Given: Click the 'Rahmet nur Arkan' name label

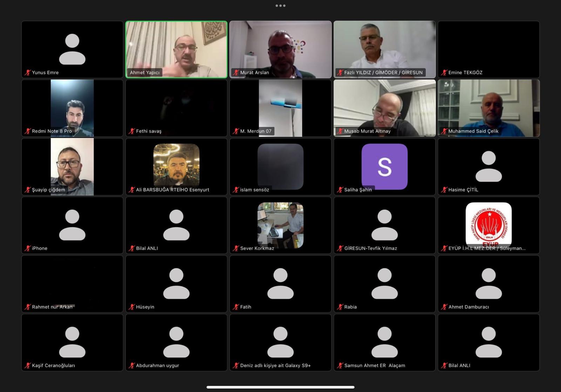Looking at the screenshot, I should pos(52,307).
